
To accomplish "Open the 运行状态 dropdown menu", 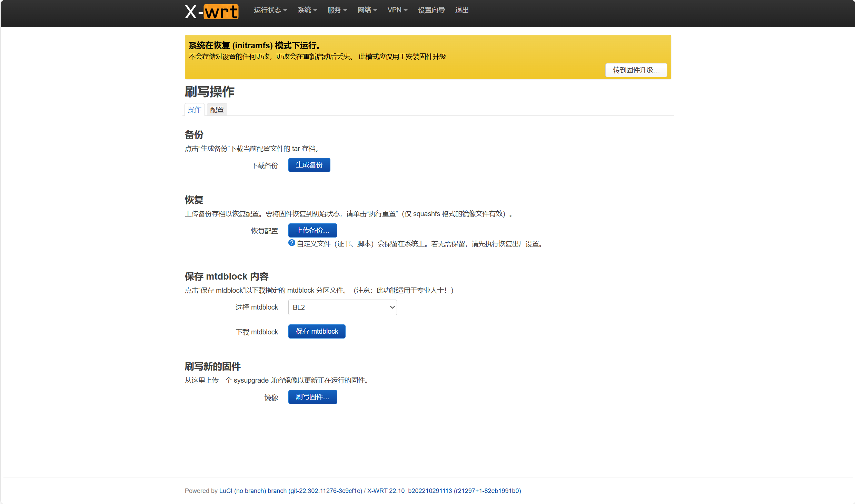I will (x=270, y=10).
